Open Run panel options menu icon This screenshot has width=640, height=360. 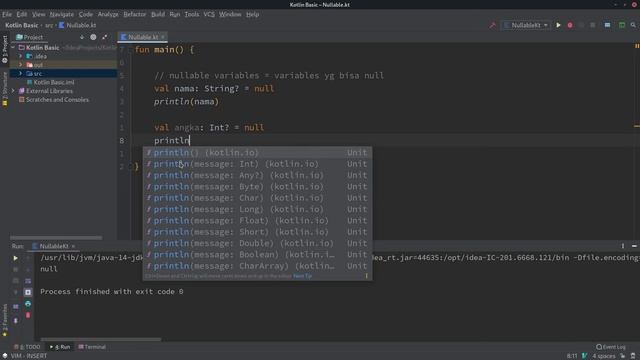click(623, 246)
